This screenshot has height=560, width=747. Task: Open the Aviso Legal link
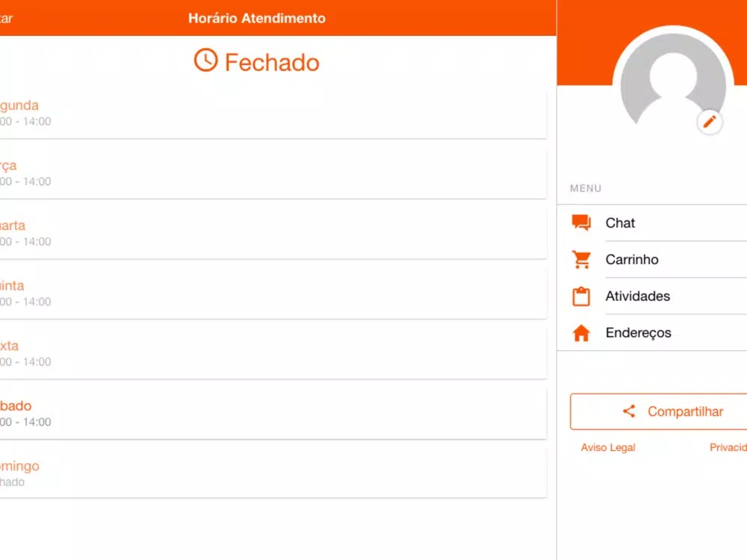608,447
